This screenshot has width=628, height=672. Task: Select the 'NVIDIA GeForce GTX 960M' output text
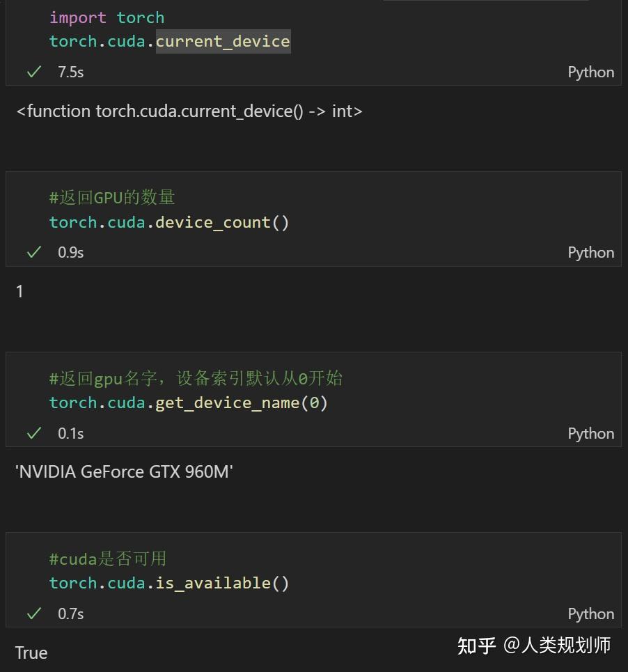pos(124,471)
